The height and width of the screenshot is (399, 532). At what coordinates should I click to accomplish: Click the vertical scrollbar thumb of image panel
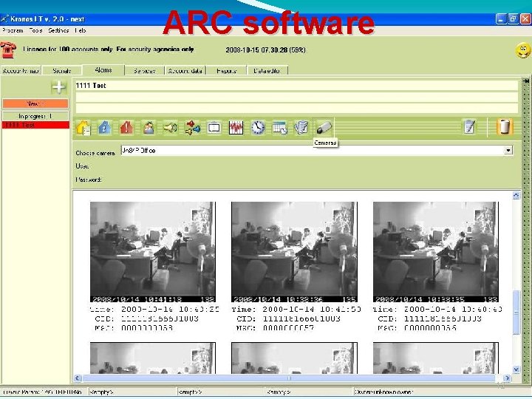pos(516,312)
